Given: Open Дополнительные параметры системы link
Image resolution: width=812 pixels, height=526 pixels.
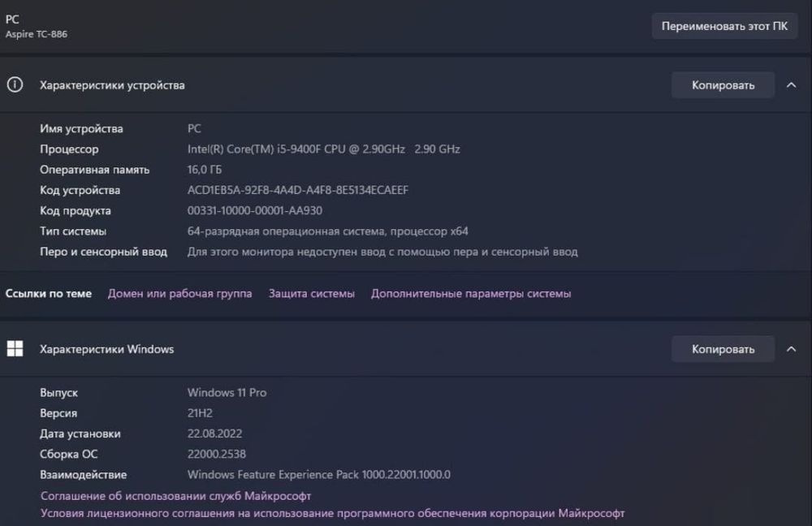Looking at the screenshot, I should pyautogui.click(x=471, y=294).
